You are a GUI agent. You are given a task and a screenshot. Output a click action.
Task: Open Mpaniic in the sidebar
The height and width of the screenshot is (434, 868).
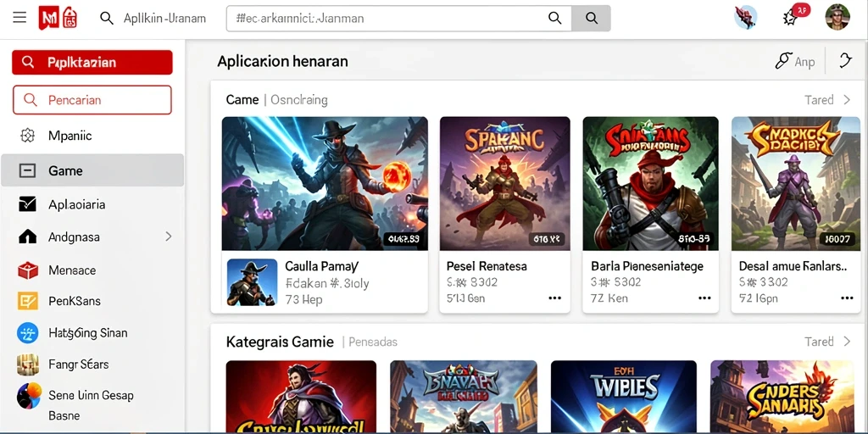pyautogui.click(x=70, y=136)
